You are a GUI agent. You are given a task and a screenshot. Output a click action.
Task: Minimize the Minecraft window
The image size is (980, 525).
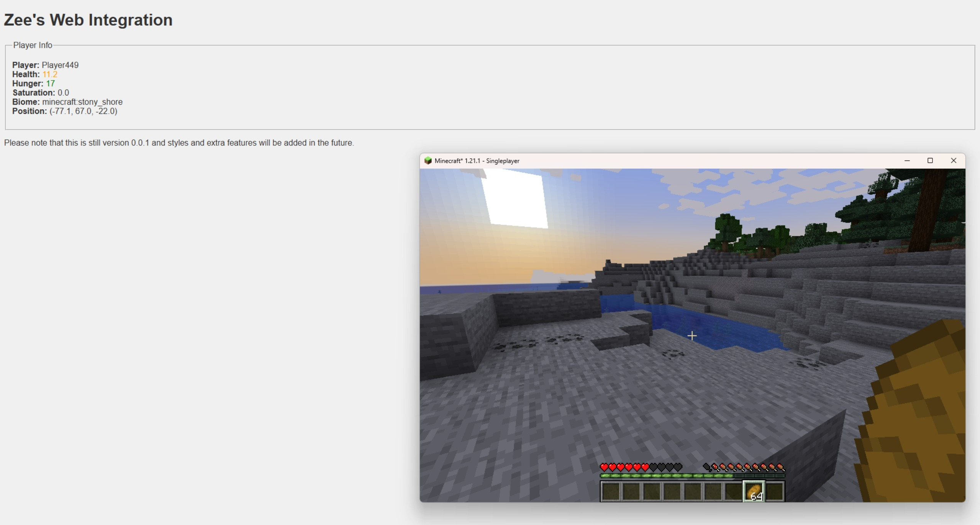click(907, 161)
